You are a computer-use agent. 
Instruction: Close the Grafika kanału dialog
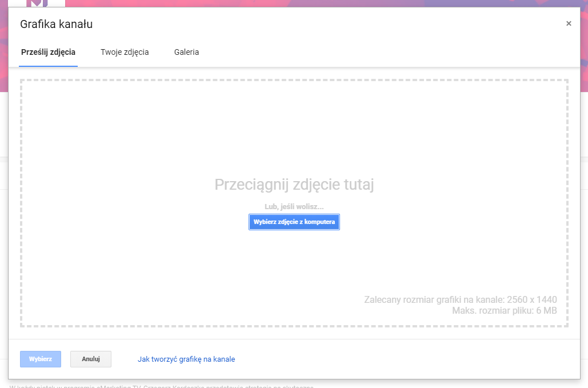[x=568, y=24]
